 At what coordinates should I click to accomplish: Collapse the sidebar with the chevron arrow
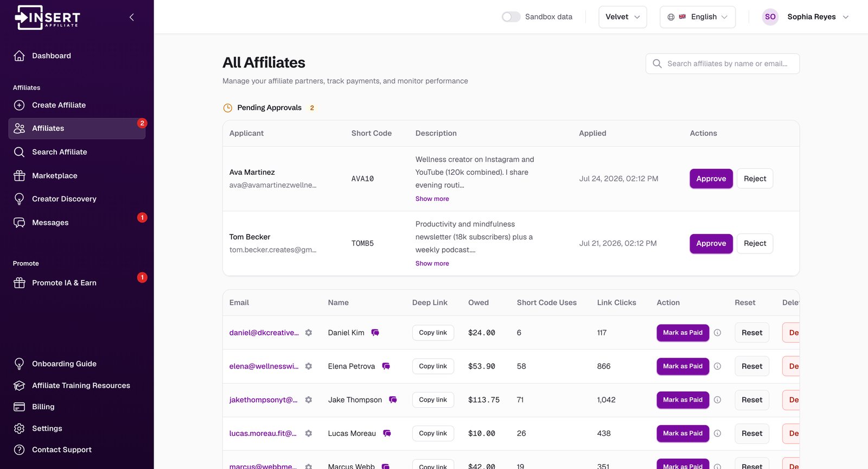click(131, 17)
